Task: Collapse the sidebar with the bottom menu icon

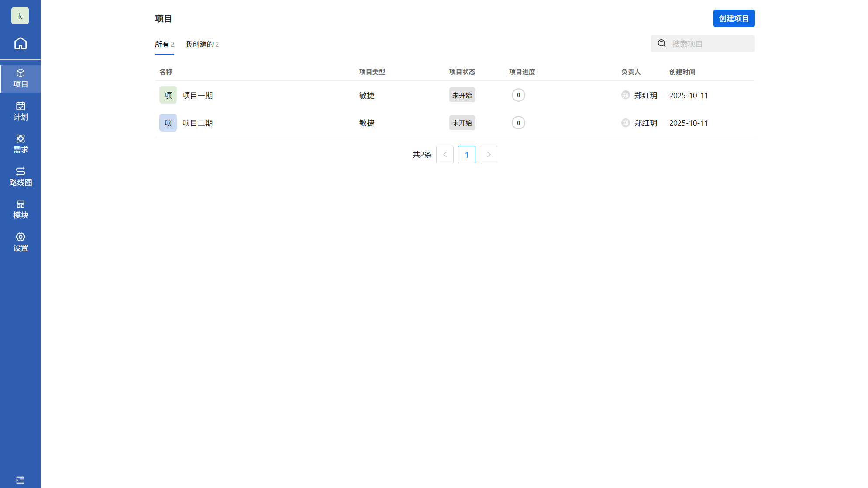Action: 20,480
